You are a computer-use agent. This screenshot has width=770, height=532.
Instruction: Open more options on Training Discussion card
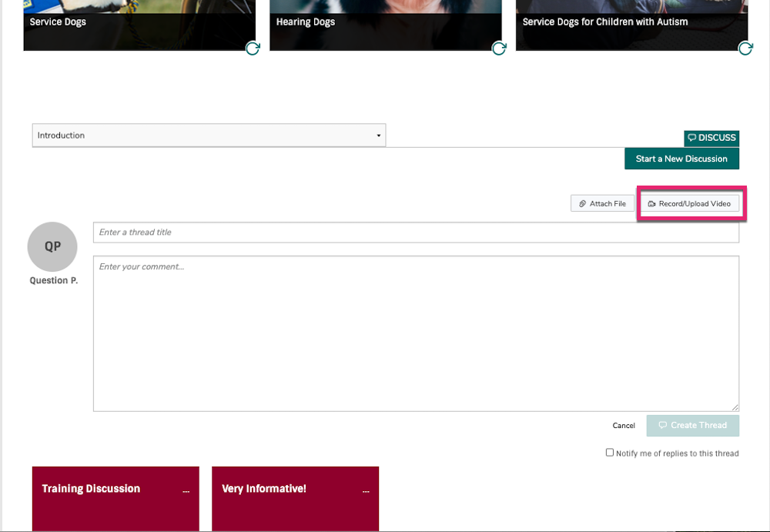pos(186,491)
